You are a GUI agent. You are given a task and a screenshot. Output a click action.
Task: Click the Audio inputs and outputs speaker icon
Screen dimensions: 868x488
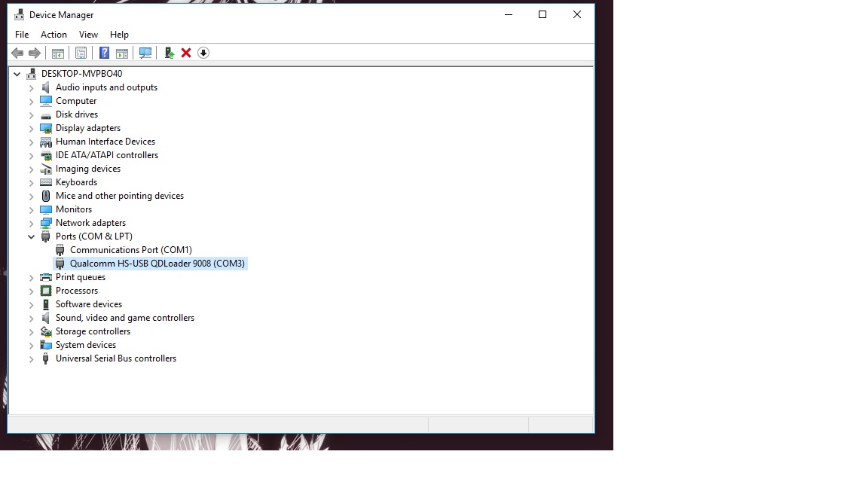(x=46, y=87)
